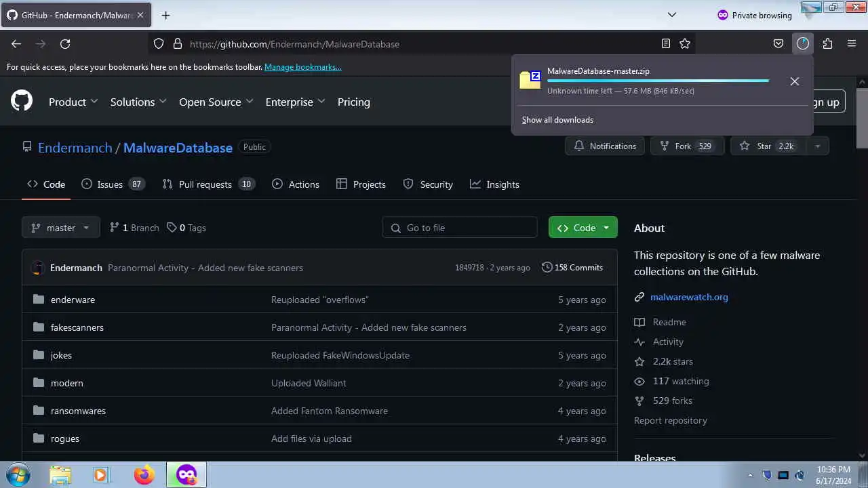The image size is (868, 488).
Task: Click Manage bookmarks link
Action: point(303,67)
